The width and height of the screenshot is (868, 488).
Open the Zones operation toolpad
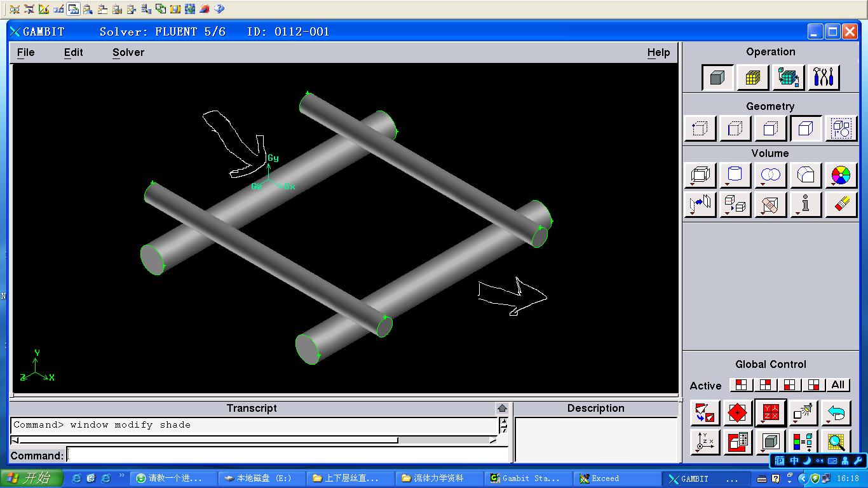pos(788,78)
